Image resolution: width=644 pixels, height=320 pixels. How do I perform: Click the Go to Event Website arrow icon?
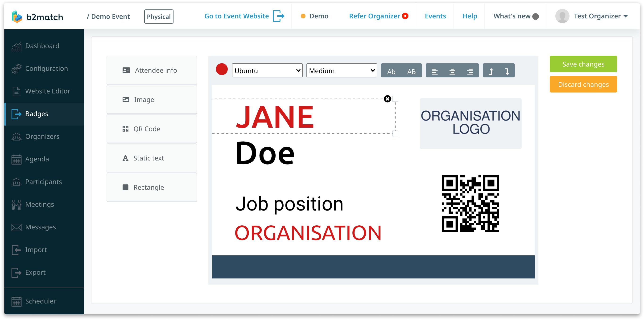click(x=278, y=16)
